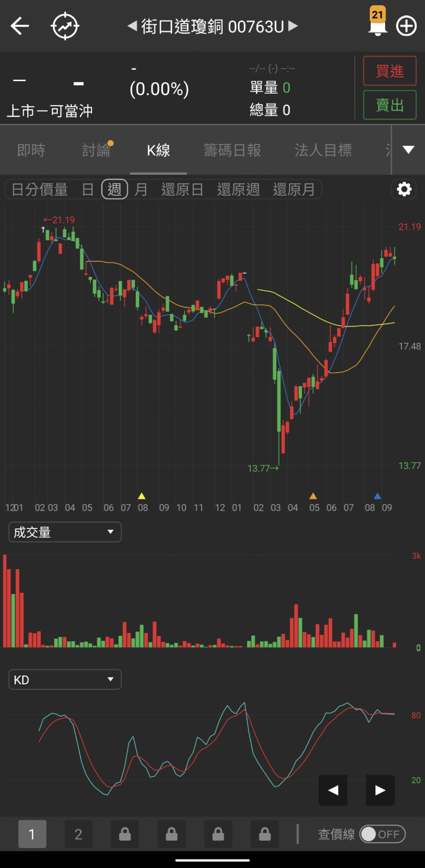Screen dimensions: 425x868
Task: Open chart settings gear icon
Action: coord(404,189)
